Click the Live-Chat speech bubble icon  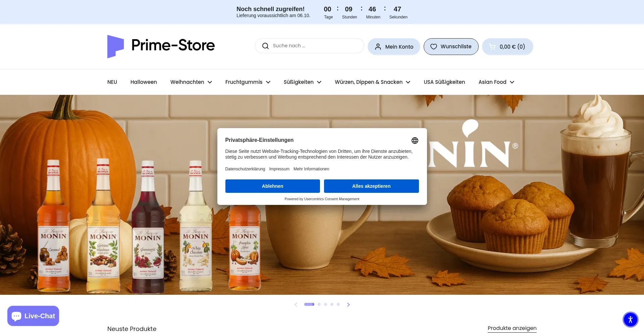pos(16,316)
